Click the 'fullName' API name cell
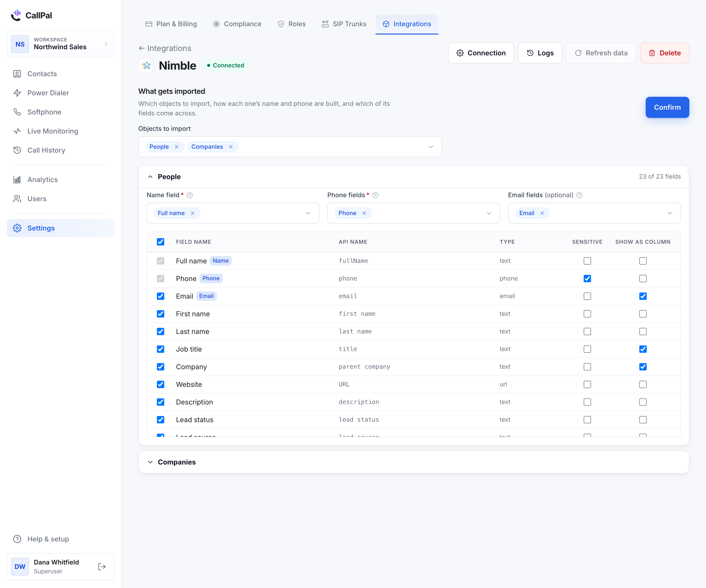Screen dimensions: 706x588 pyautogui.click(x=353, y=261)
